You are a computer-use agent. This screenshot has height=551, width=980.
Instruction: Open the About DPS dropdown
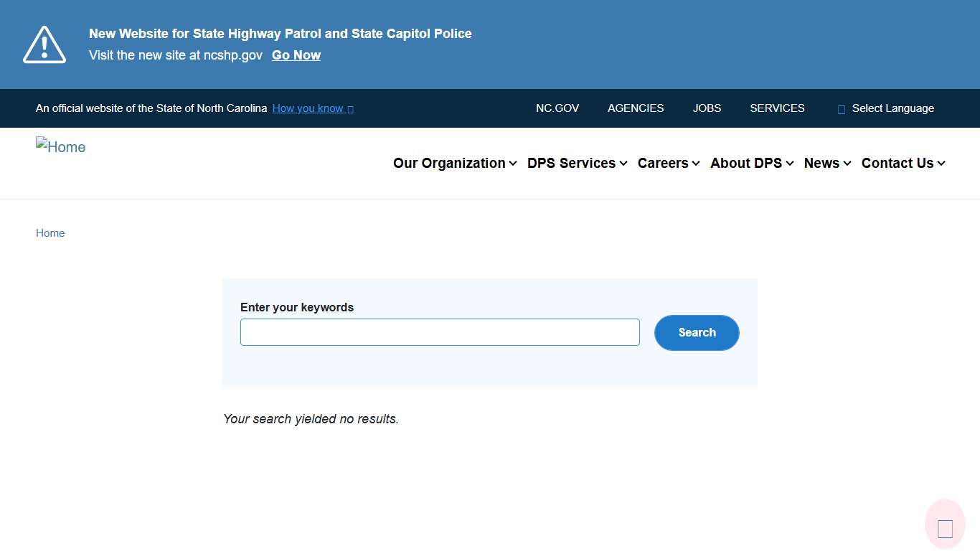pyautogui.click(x=751, y=163)
